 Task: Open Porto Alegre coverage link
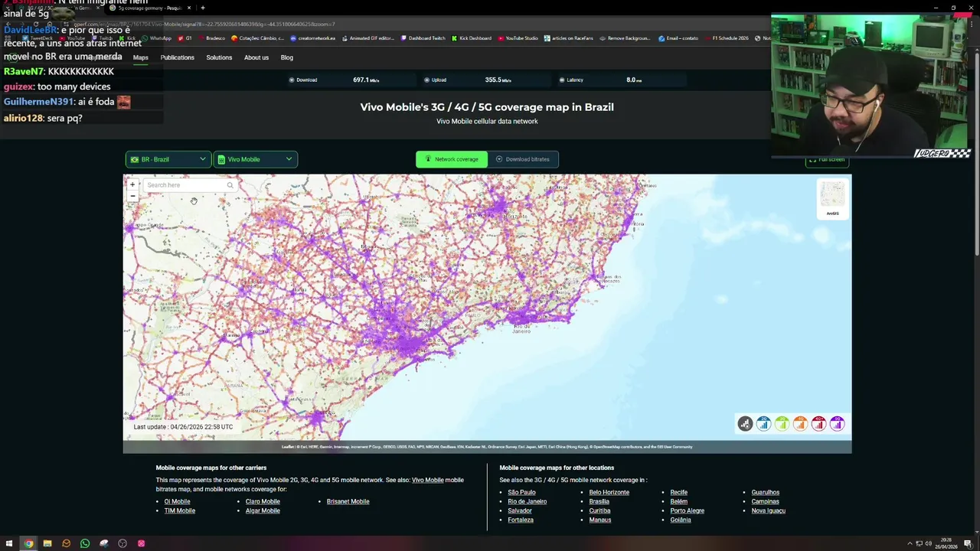pyautogui.click(x=688, y=510)
